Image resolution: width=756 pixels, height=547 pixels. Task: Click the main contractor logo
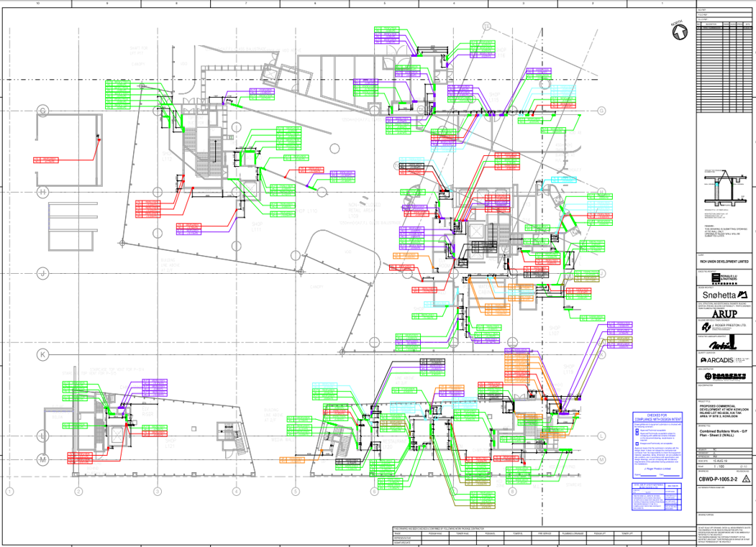click(x=724, y=377)
